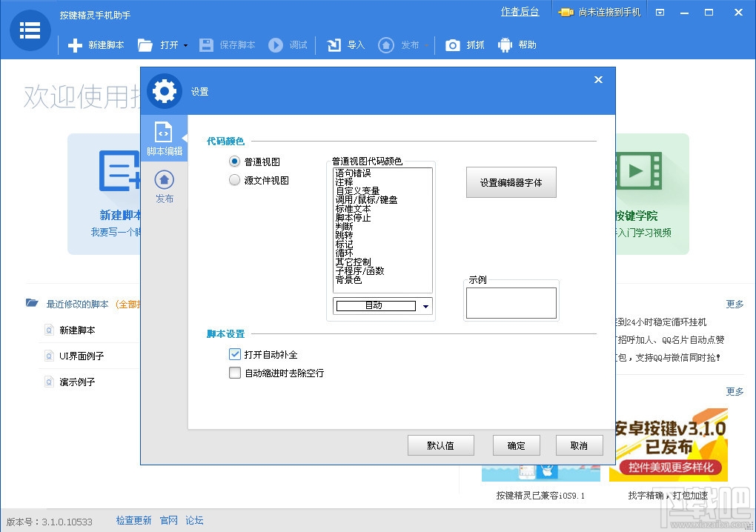The height and width of the screenshot is (532, 756).
Task: Disable the 打开自动补全 checkbox
Action: coord(234,354)
